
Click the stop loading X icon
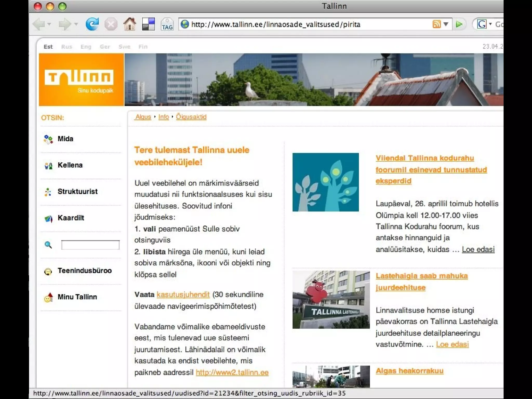[x=111, y=25]
